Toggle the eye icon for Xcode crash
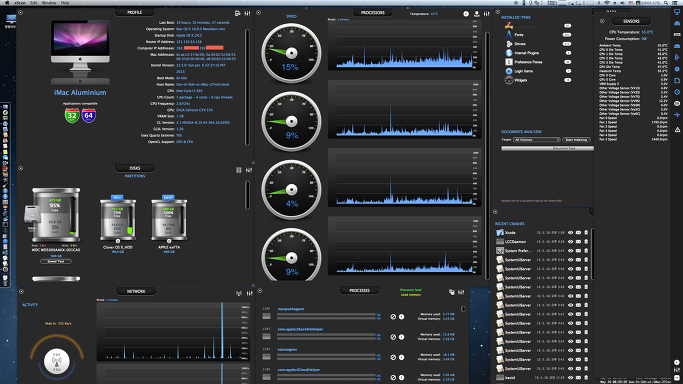 (570, 232)
